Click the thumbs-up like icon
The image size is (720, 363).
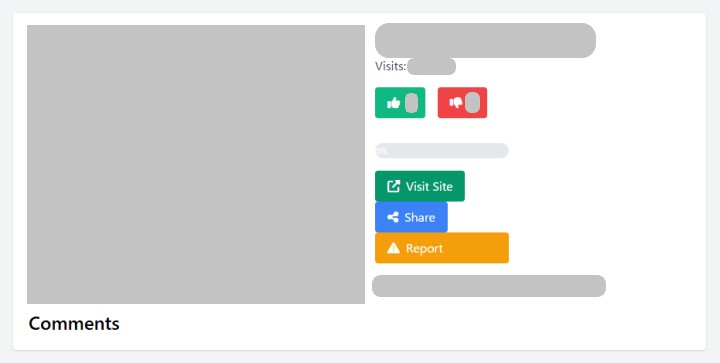point(394,103)
